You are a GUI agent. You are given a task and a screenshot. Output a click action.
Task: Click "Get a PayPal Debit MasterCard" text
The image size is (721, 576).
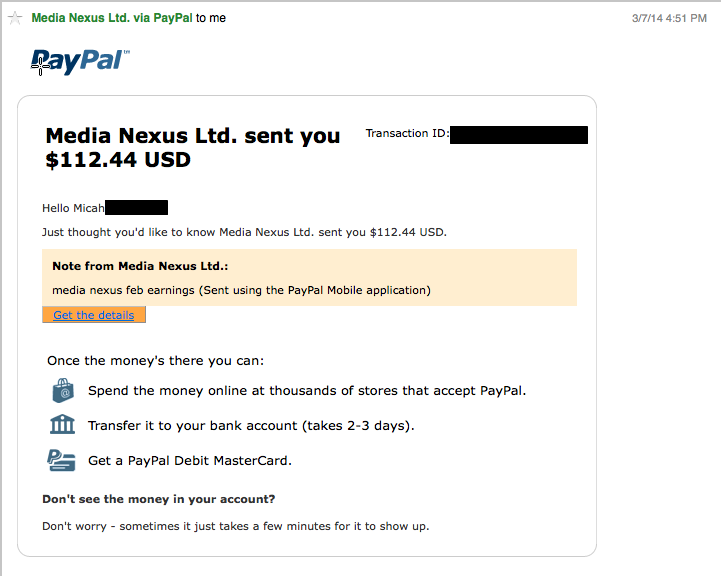click(190, 461)
